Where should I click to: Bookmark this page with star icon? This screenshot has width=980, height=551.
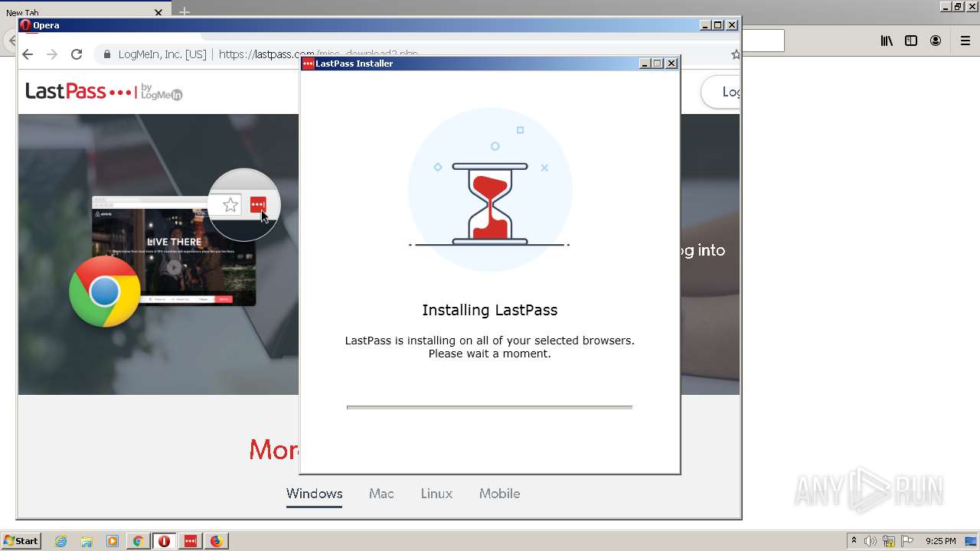(x=736, y=54)
